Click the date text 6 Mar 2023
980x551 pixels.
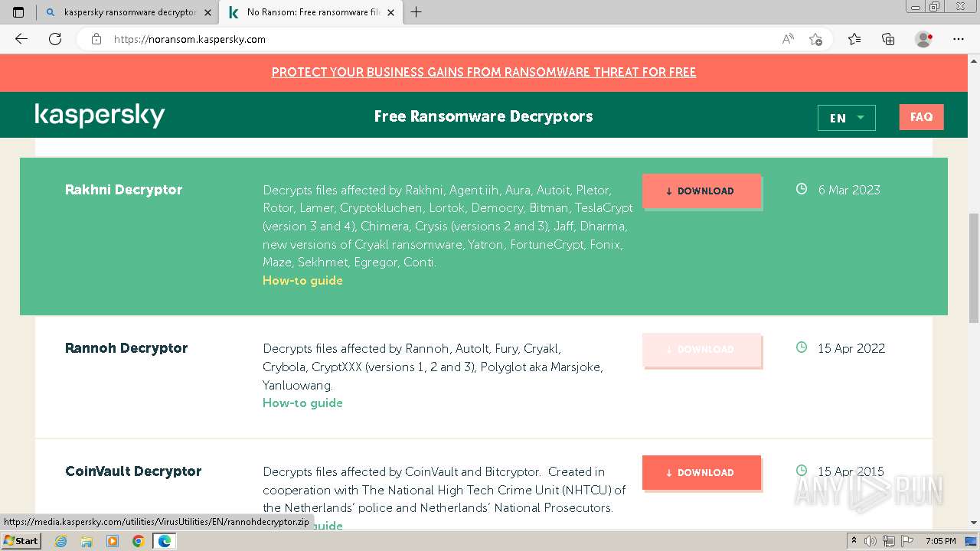(x=849, y=190)
